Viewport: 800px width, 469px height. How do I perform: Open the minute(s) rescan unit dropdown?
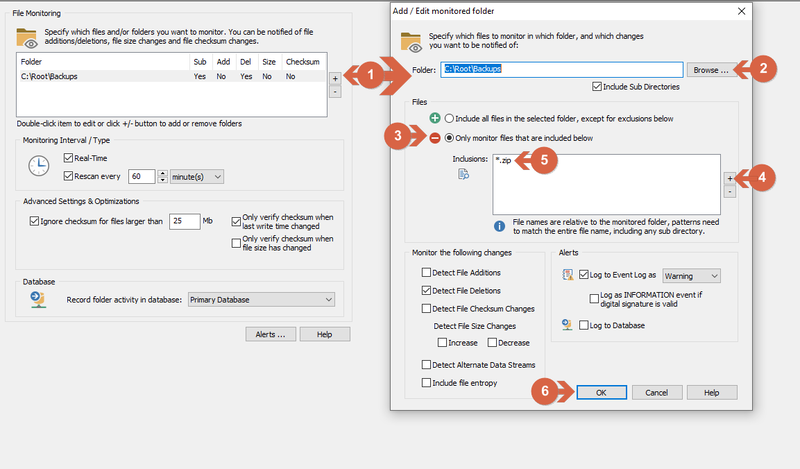[x=196, y=177]
